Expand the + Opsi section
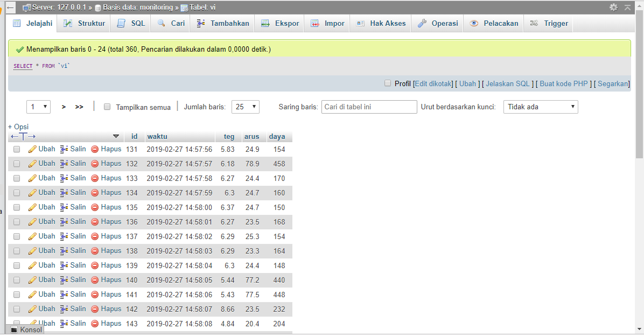 (18, 127)
